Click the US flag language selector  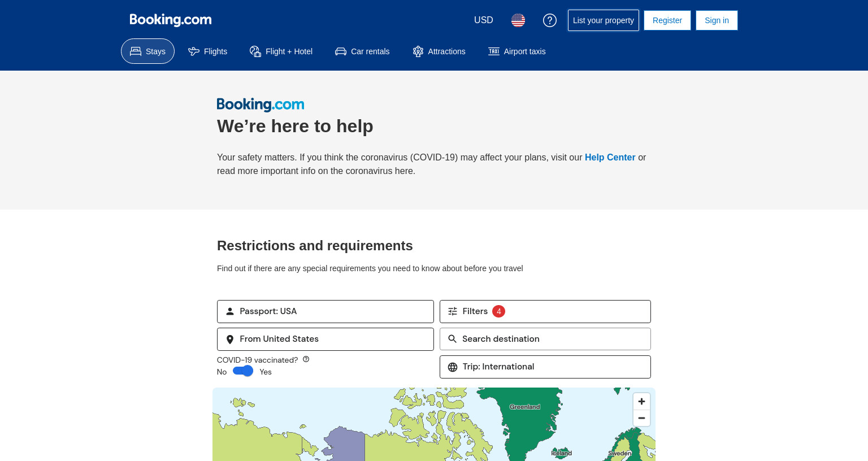click(518, 20)
